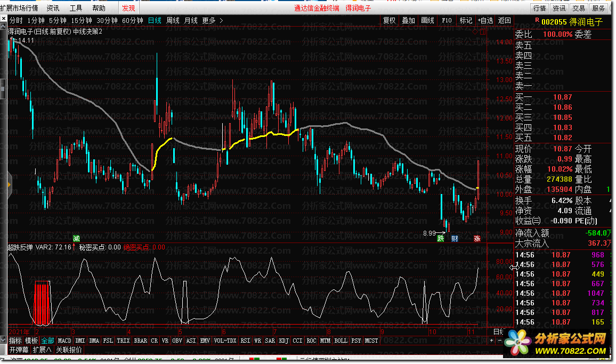Select the MCST indicator
This screenshot has height=364, width=616.
coord(371,341)
